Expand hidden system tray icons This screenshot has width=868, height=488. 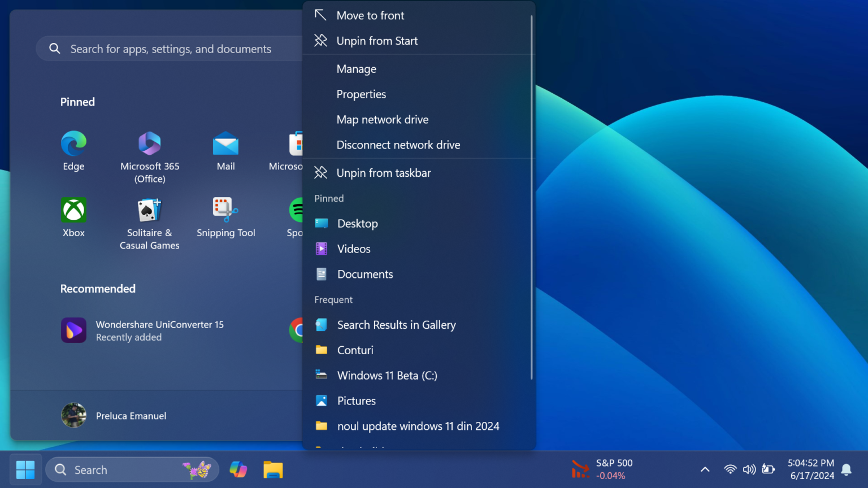(705, 469)
